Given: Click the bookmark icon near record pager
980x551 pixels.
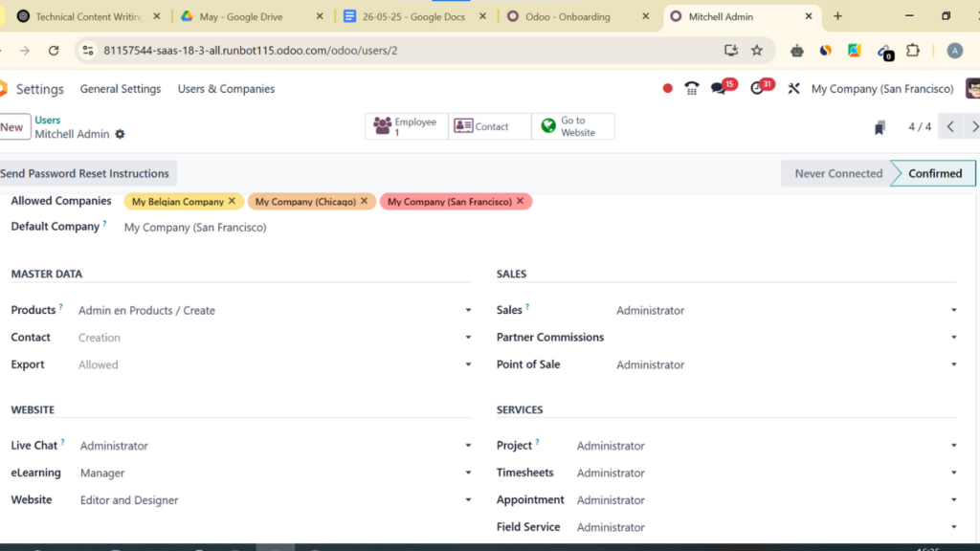Looking at the screenshot, I should (880, 127).
